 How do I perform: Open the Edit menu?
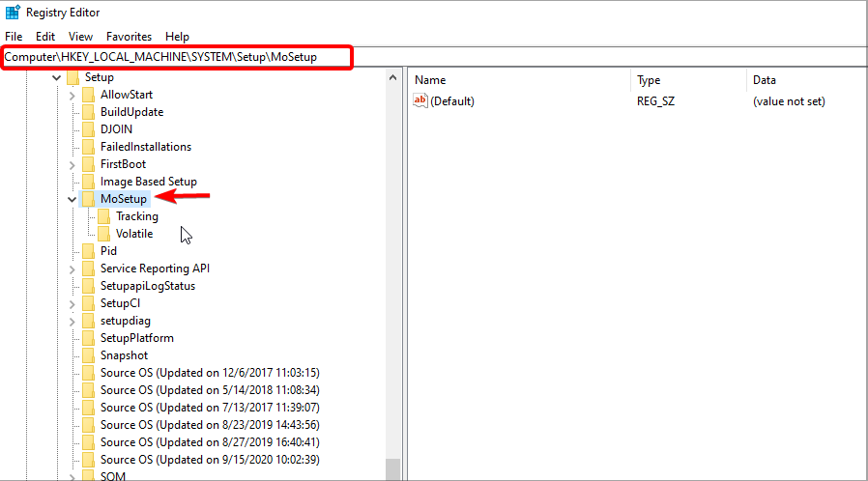(45, 37)
